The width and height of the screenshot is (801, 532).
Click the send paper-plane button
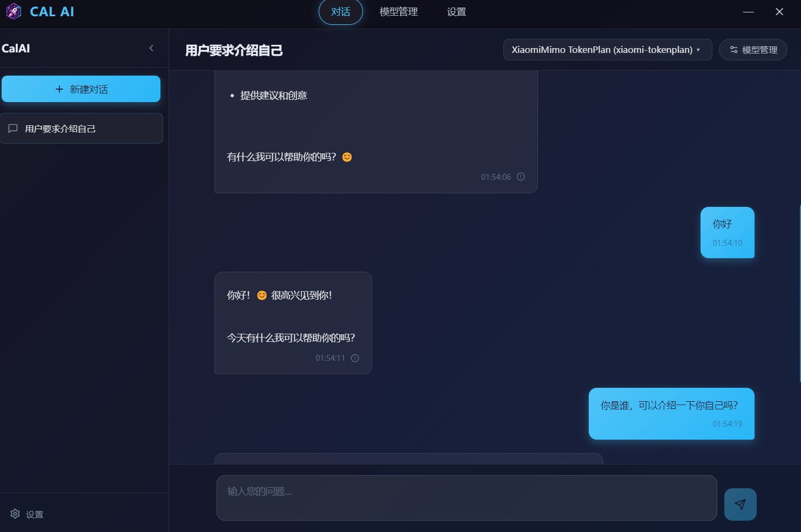point(740,504)
